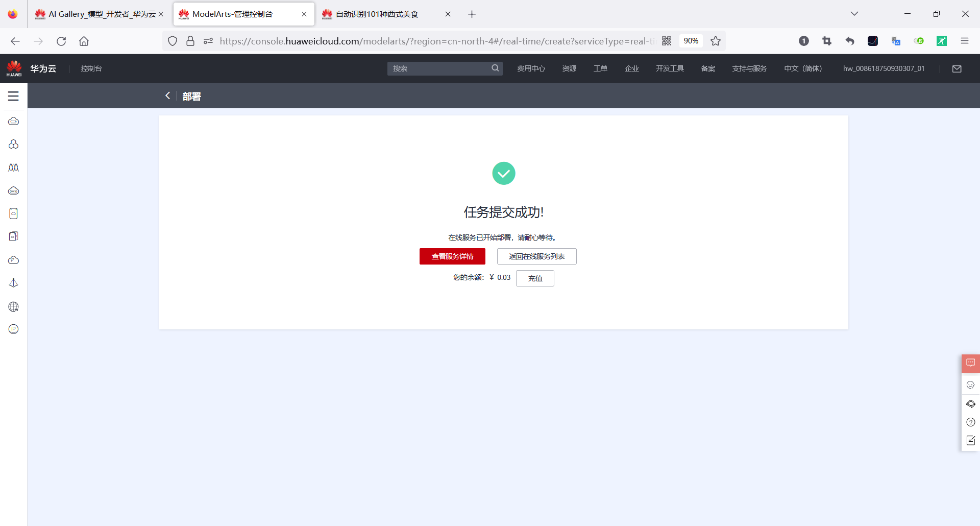The width and height of the screenshot is (980, 526).
Task: Click the undo arrow extension icon
Action: pos(850,41)
